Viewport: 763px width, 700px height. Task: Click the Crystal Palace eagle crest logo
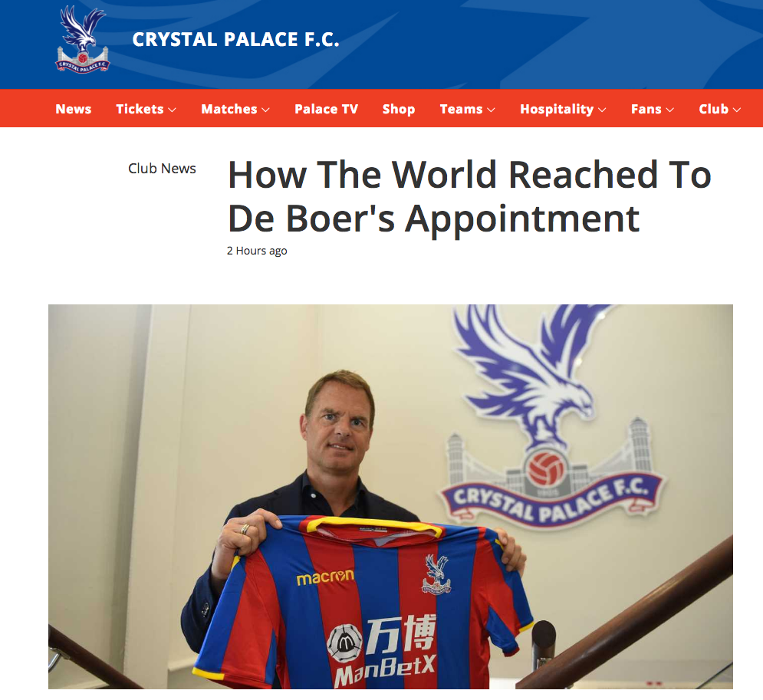[83, 39]
